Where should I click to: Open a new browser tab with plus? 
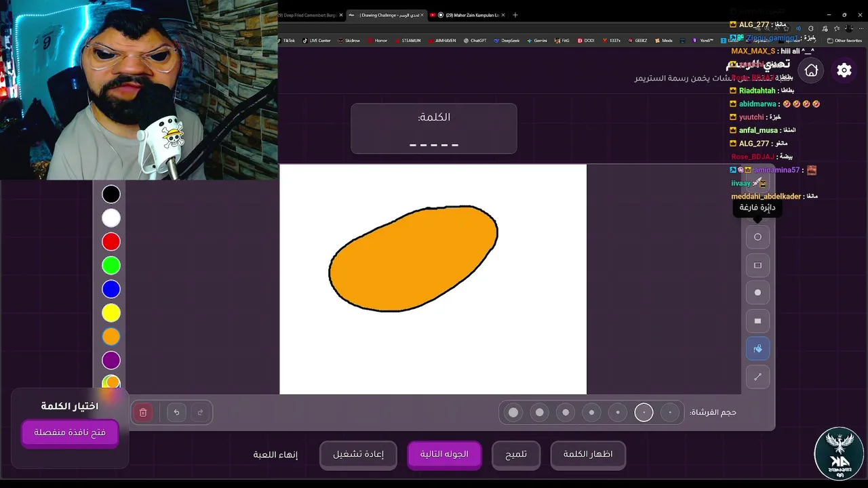515,15
